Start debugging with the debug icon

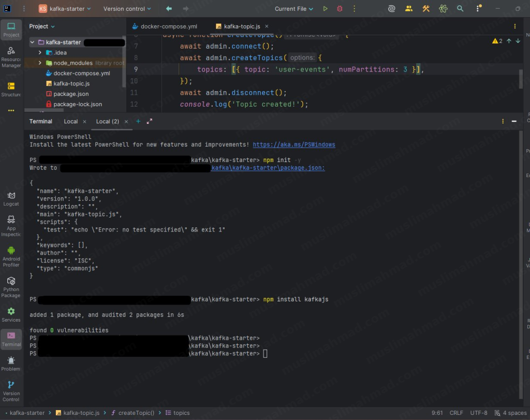[339, 8]
